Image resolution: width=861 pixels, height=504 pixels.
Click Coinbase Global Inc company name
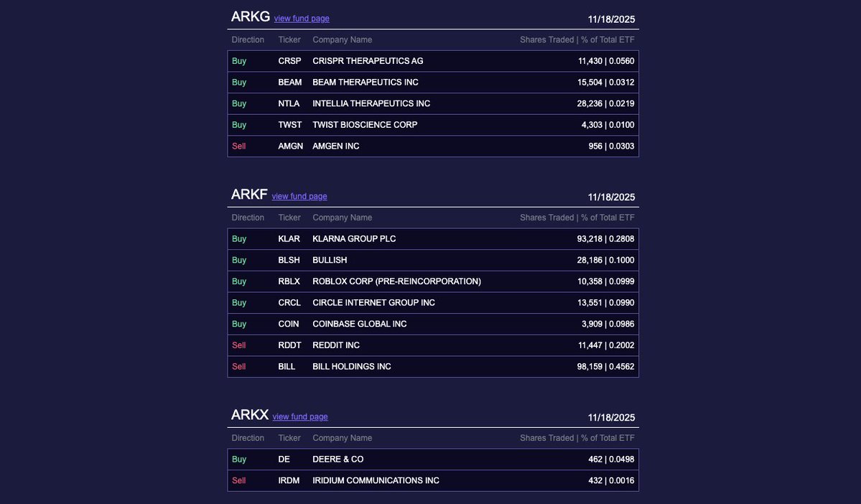click(x=359, y=325)
